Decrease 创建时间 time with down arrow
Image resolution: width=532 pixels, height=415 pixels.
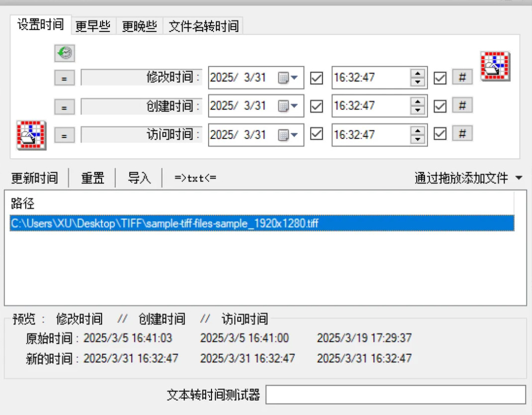[x=418, y=110]
